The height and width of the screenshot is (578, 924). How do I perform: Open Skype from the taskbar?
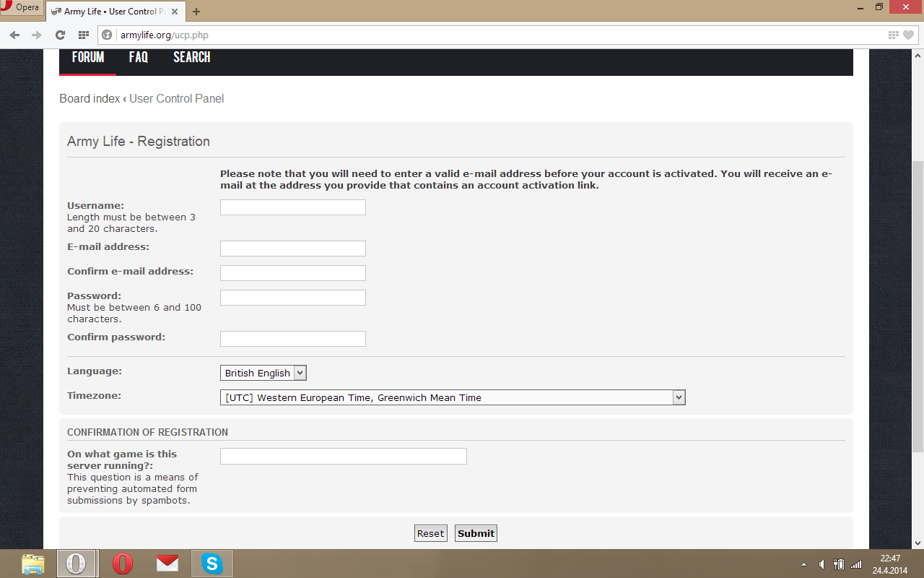tap(212, 563)
